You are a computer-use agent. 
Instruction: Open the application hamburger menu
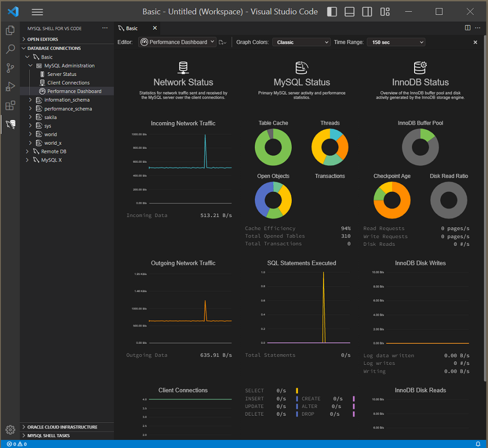click(37, 12)
